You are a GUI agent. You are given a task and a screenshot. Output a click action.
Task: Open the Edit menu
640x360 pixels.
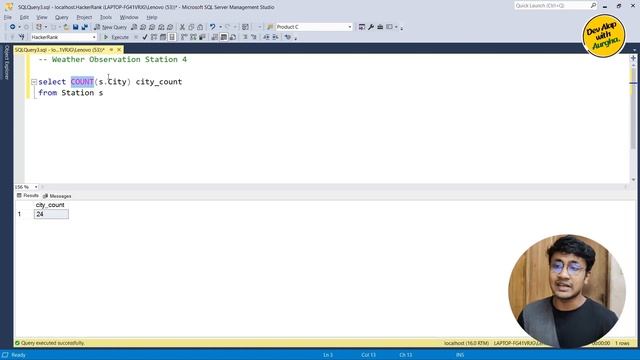[x=24, y=18]
